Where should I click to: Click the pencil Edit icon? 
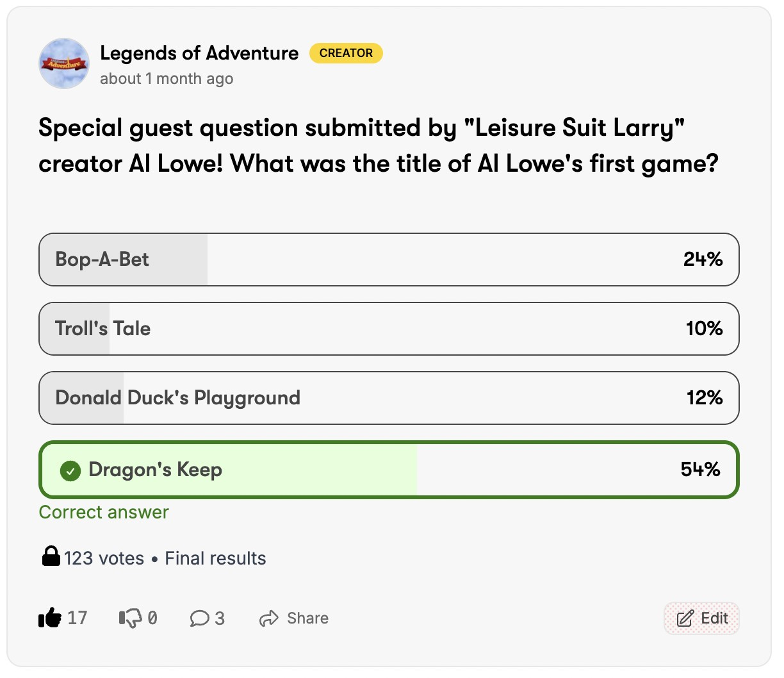[685, 618]
